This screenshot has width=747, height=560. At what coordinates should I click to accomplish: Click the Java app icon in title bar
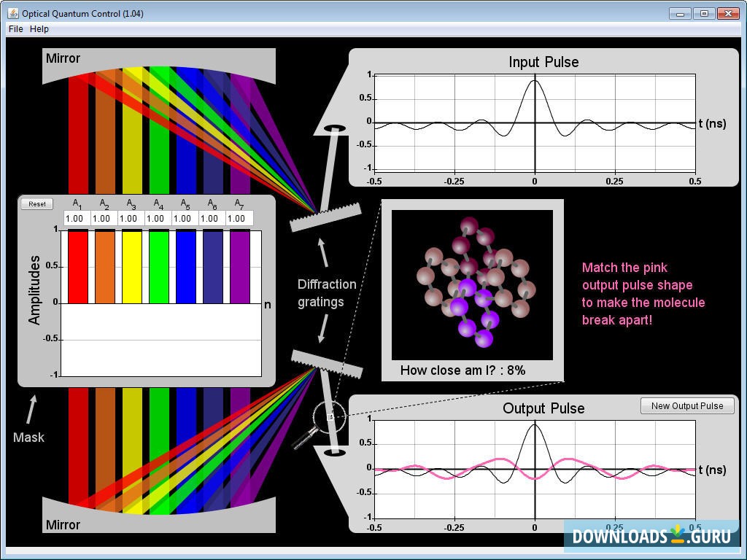(x=13, y=13)
